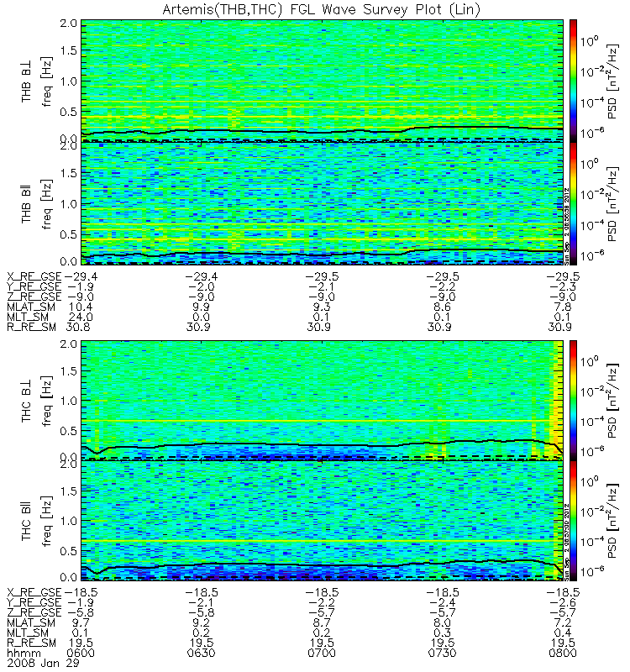Click the MLAT_SM value 9.3
Screen dimensions: 630x672
click(322, 307)
